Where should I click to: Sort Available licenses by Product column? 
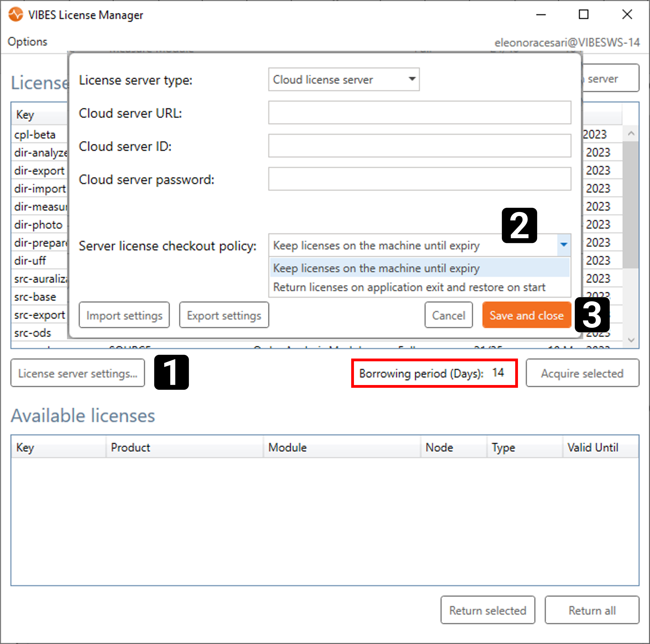184,447
